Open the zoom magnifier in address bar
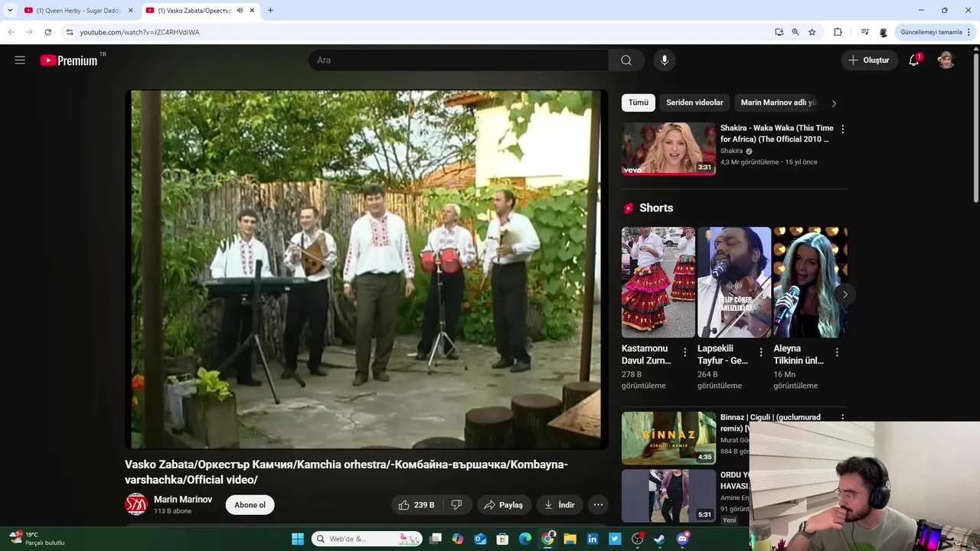The height and width of the screenshot is (551, 980). pyautogui.click(x=795, y=32)
